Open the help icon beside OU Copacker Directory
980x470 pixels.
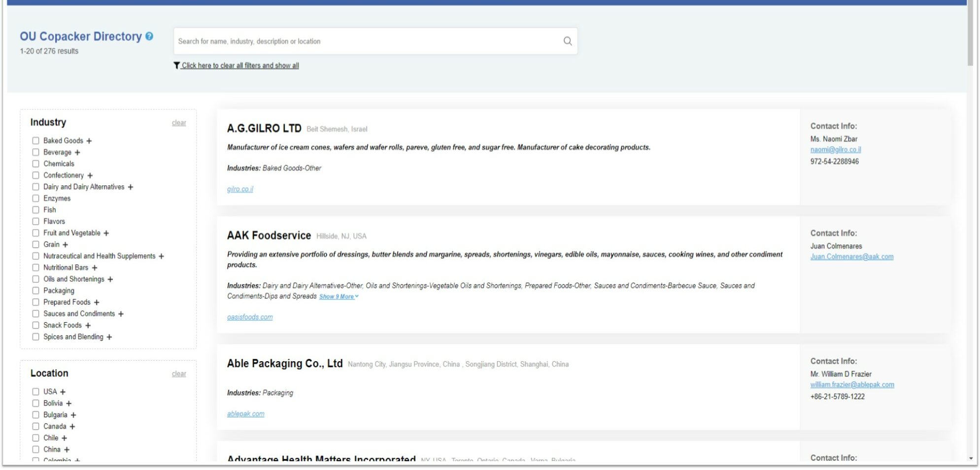(x=149, y=36)
